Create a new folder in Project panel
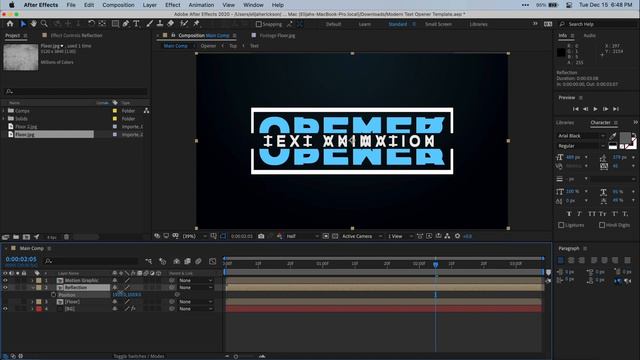Image resolution: width=640 pixels, height=360 pixels. click(16, 237)
